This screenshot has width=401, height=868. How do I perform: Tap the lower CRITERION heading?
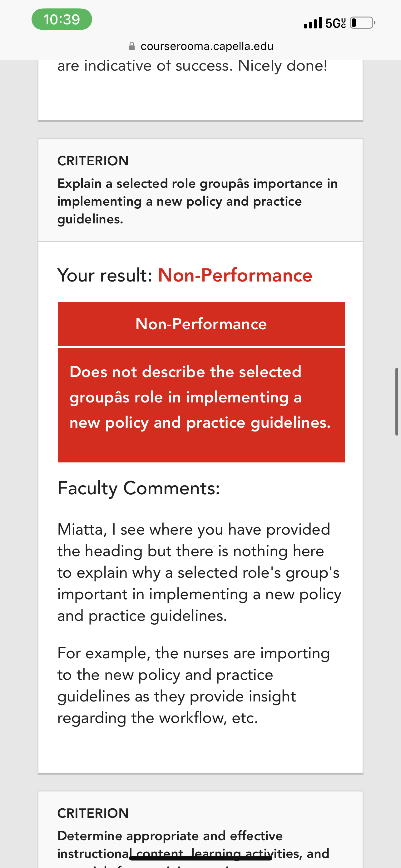tap(93, 813)
